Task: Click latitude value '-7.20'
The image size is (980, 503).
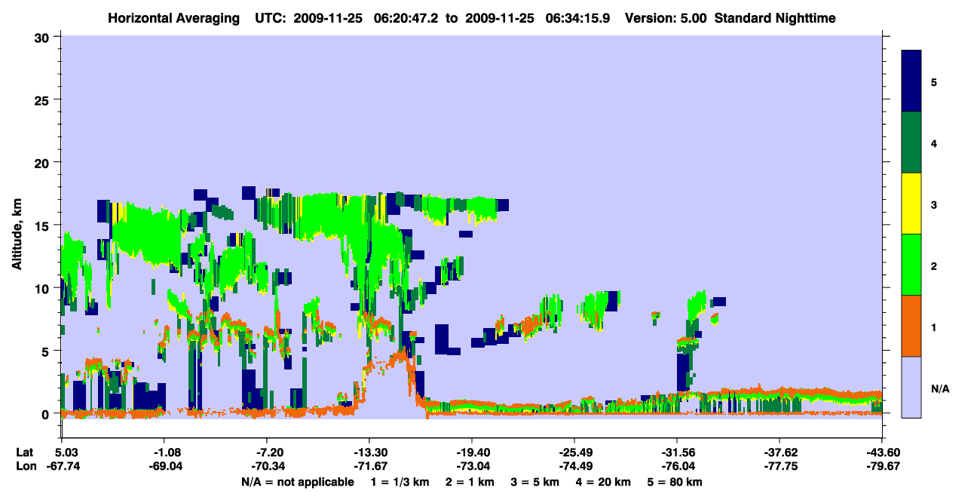Action: (x=267, y=452)
